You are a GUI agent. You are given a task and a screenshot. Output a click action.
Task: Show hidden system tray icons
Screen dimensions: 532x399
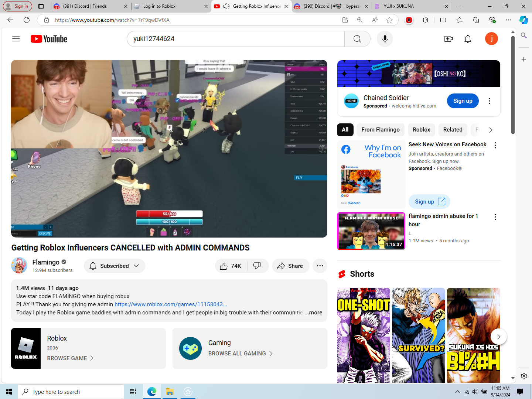(458, 392)
